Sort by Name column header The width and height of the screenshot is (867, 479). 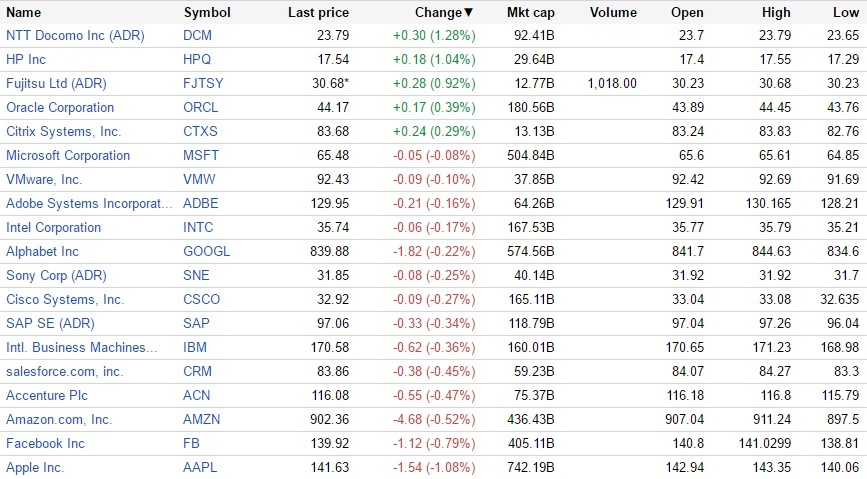[x=24, y=13]
